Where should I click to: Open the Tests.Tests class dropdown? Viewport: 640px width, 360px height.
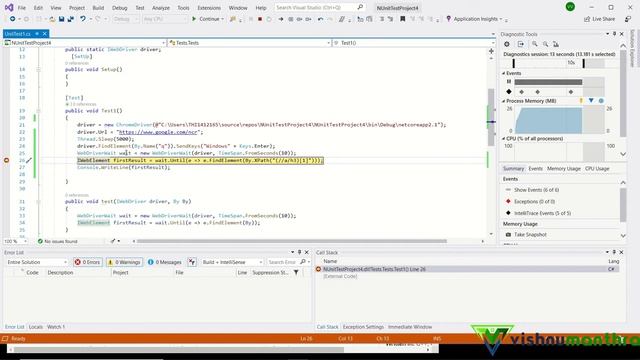[249, 42]
